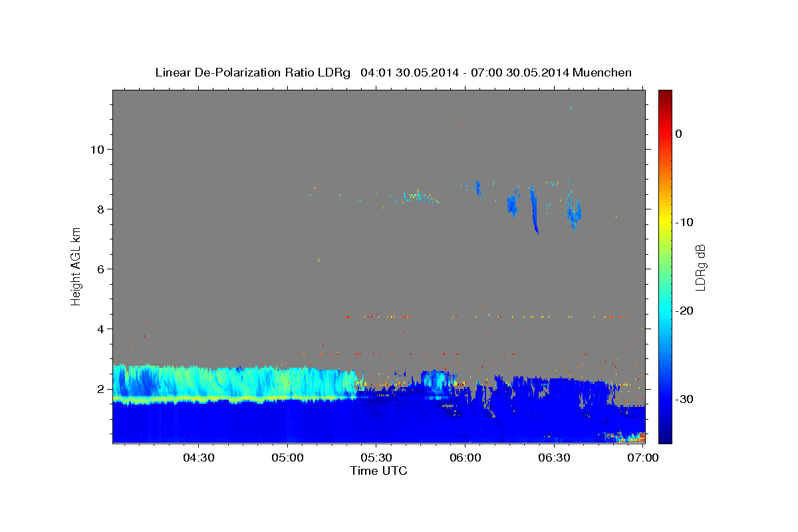Click the "Time UTC" axis label
Viewport: 798px width, 532px height.
click(x=378, y=471)
